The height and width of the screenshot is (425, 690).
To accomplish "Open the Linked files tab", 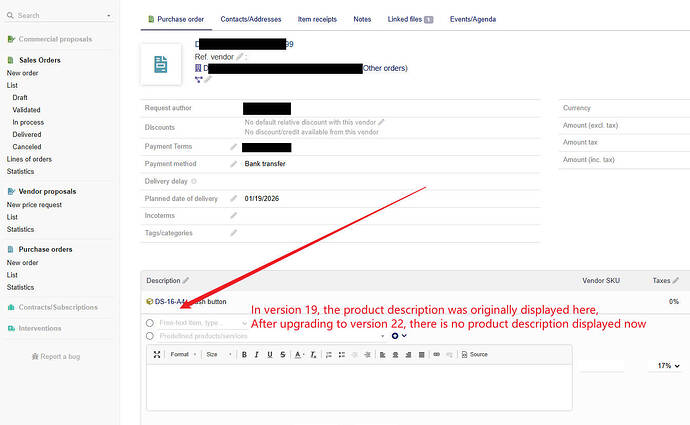I will click(x=410, y=19).
